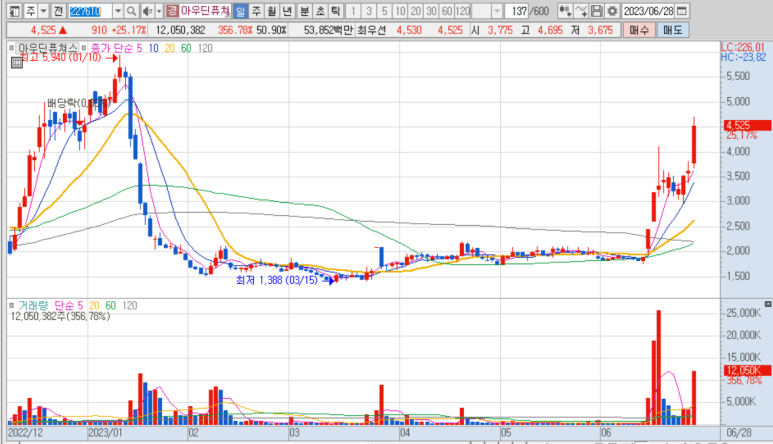Click the blue 10 moving average label
This screenshot has height=444, width=773.
coord(153,48)
